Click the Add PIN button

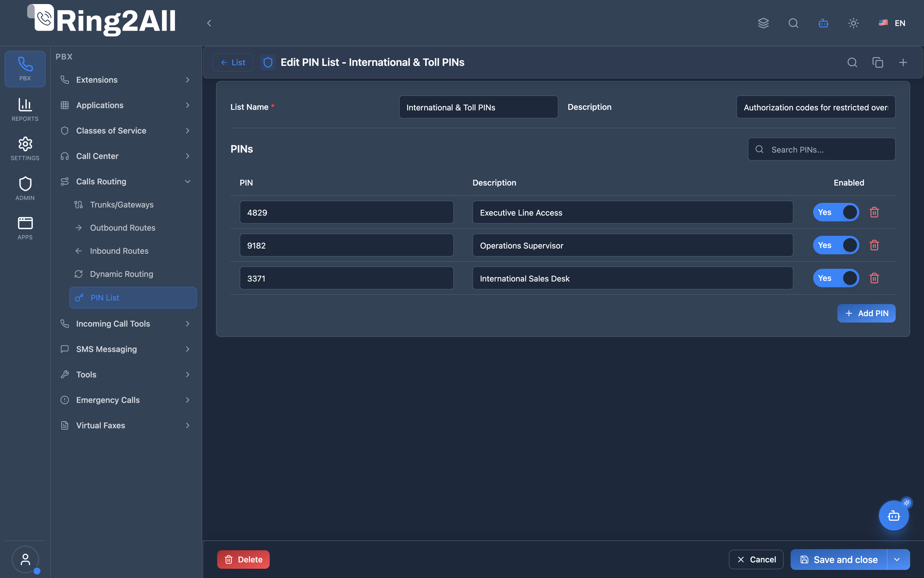point(866,313)
